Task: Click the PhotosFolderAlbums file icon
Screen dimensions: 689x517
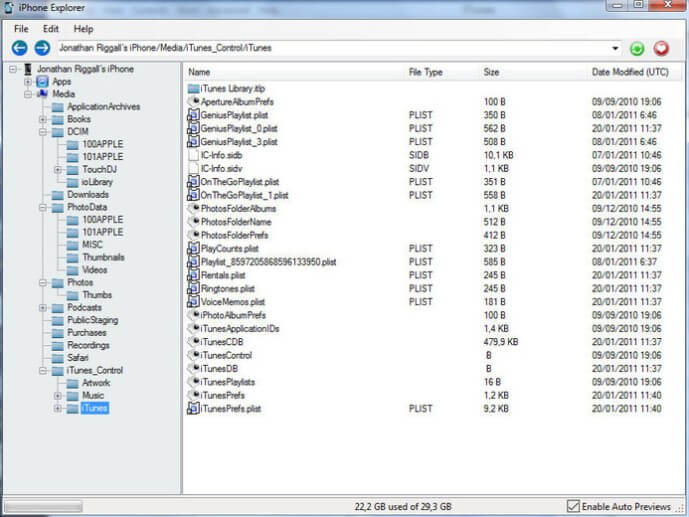Action: [193, 209]
